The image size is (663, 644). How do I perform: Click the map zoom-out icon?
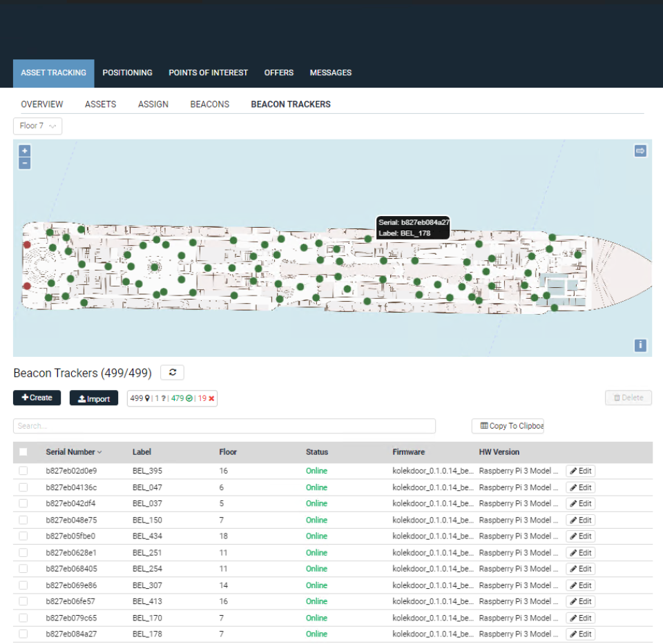tap(24, 163)
